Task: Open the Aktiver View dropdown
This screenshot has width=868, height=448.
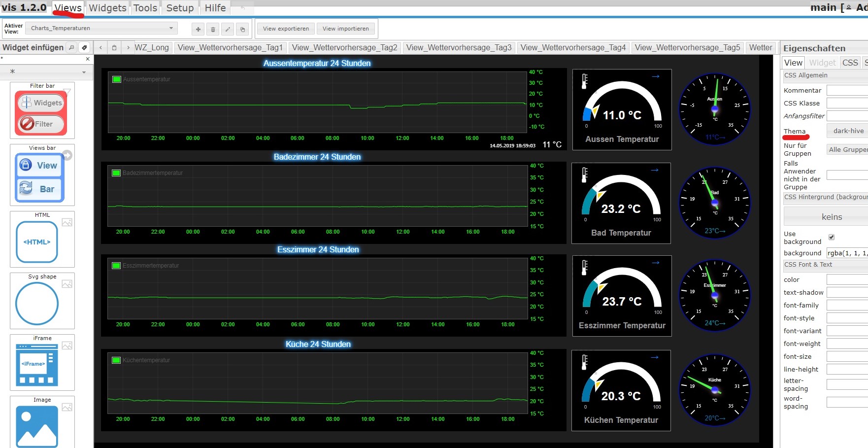Action: pos(102,29)
